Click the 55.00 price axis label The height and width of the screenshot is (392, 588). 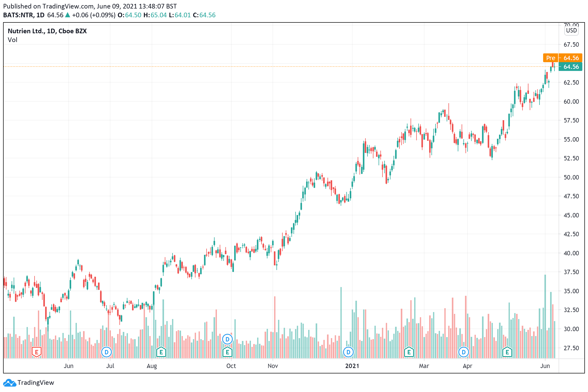(x=571, y=140)
